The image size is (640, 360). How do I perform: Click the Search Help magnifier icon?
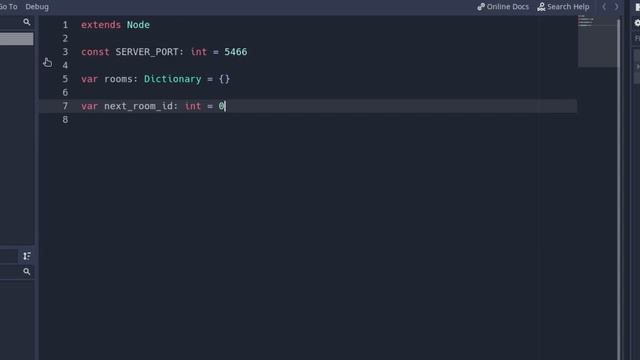coord(541,7)
